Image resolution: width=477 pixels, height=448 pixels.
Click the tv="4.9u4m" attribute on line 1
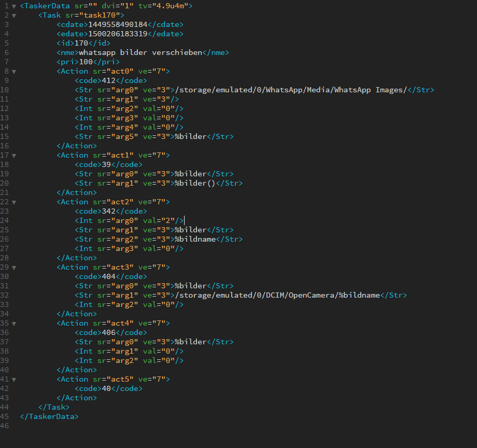click(x=163, y=6)
